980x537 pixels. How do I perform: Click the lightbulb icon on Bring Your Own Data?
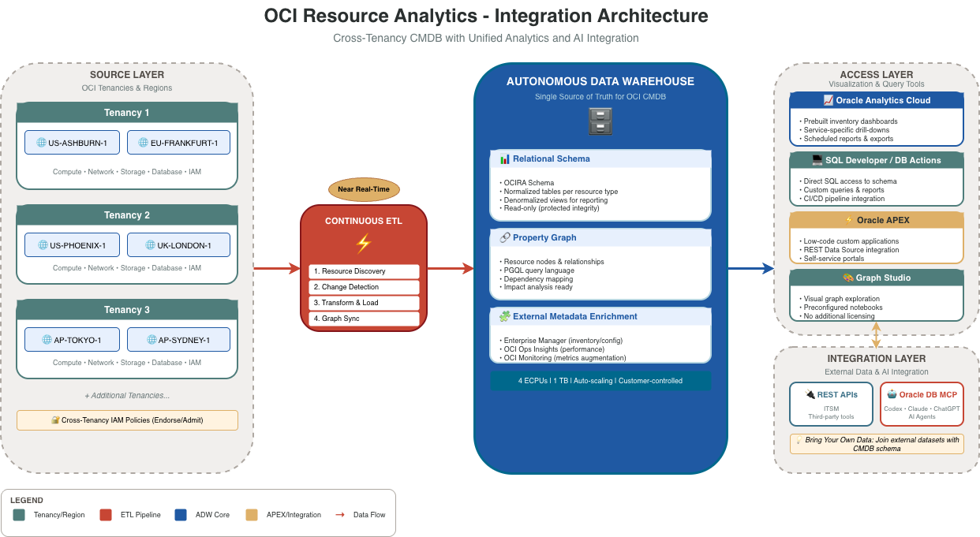click(x=799, y=440)
